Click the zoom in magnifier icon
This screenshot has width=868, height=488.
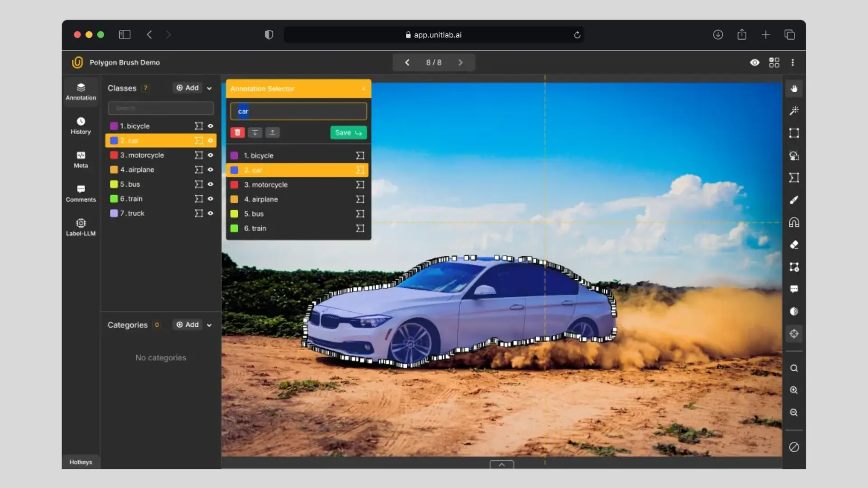coord(794,390)
